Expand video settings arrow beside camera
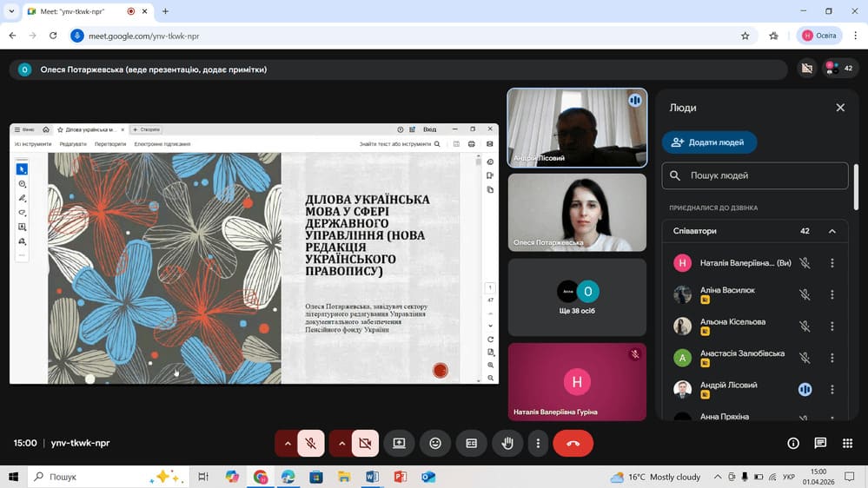 [x=341, y=443]
